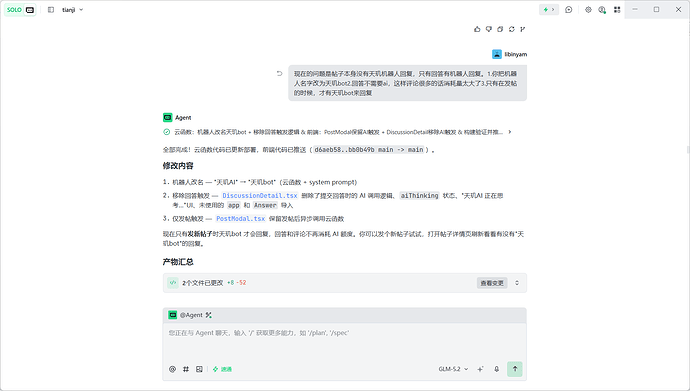Regenerate the response with refresh icon
Screen dimensions: 690x391
(511, 29)
